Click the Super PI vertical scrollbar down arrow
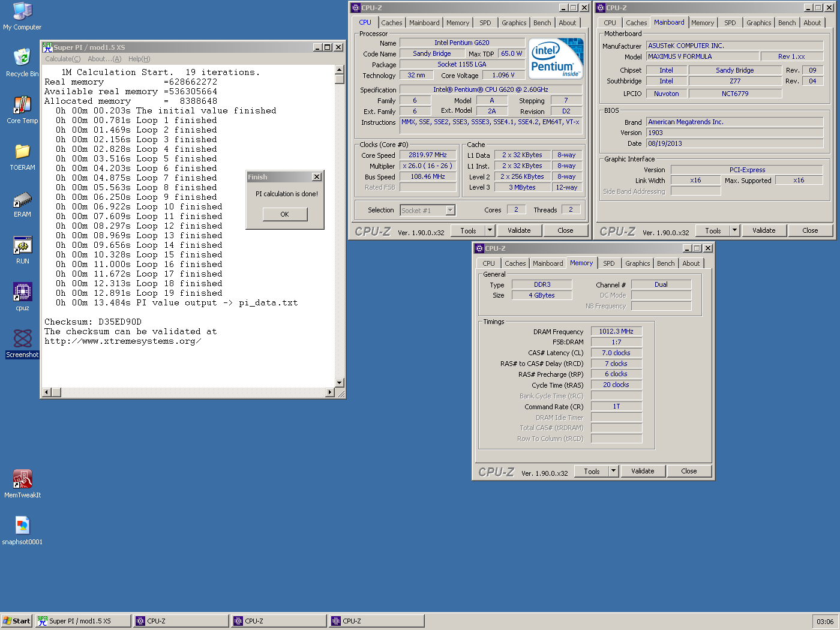This screenshot has height=630, width=840. point(340,383)
